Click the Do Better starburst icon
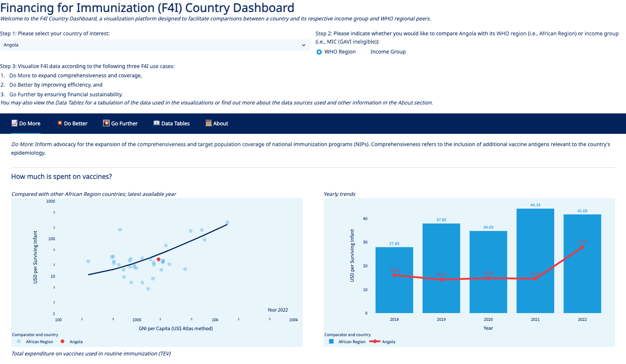626x364 pixels. click(x=59, y=123)
